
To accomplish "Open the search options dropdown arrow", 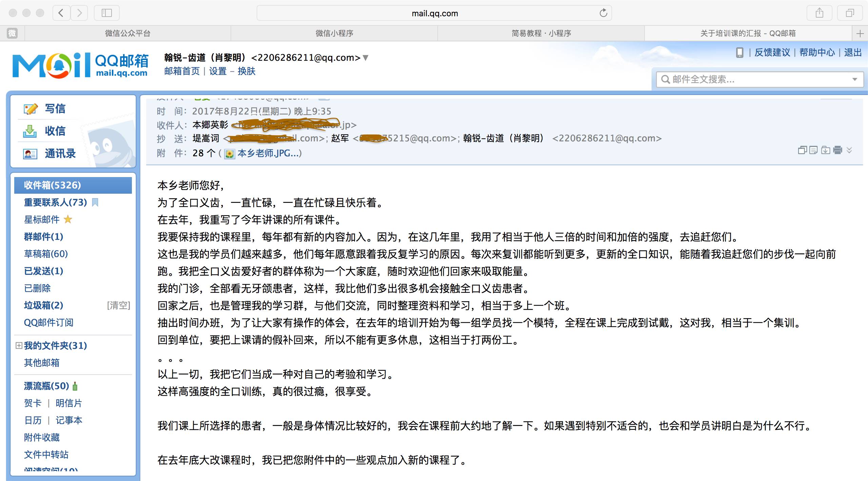I will pyautogui.click(x=855, y=80).
